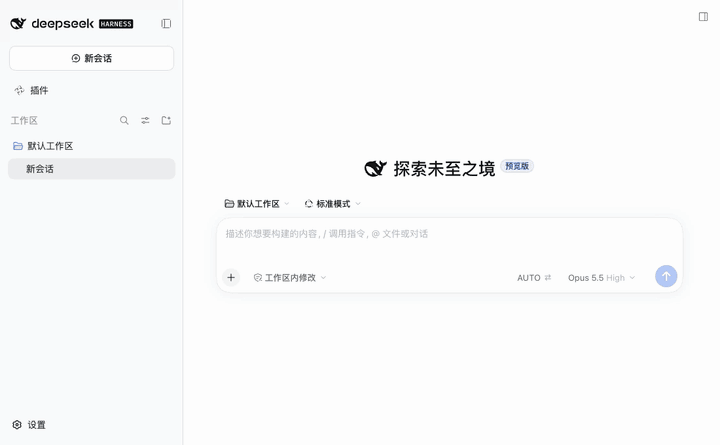Focus the prompt description input field
The image size is (720, 445).
tap(449, 234)
